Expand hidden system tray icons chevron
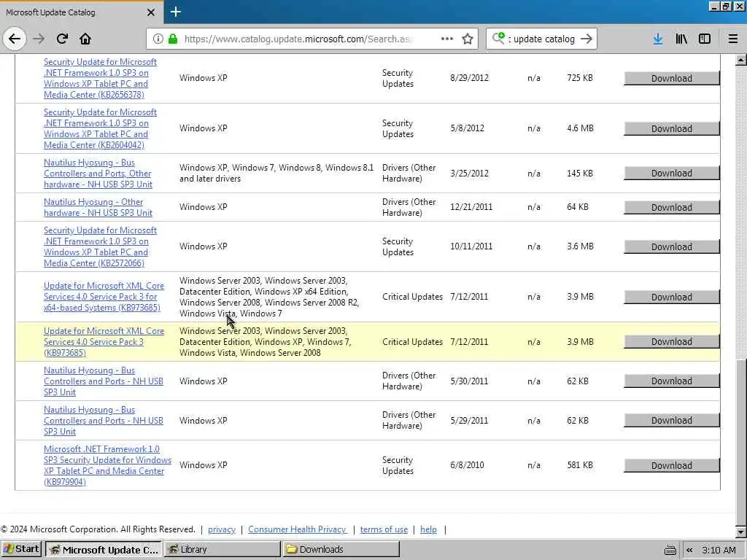The width and height of the screenshot is (747, 560). (x=689, y=550)
